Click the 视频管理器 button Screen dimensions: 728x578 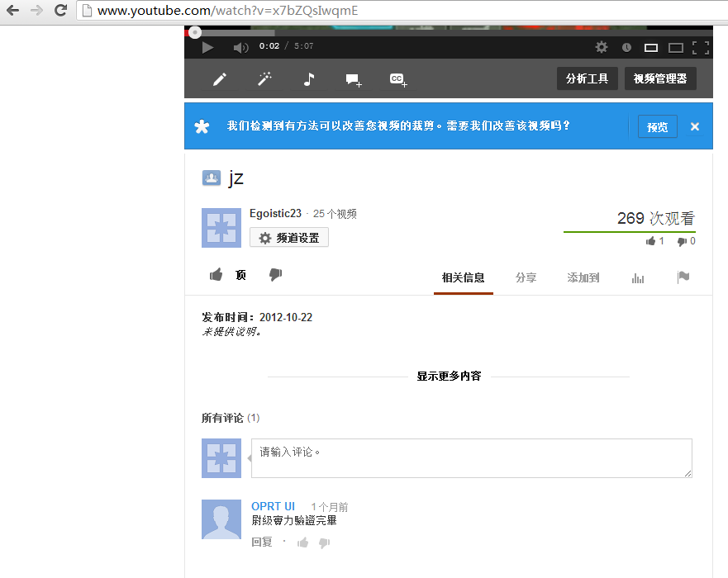pyautogui.click(x=659, y=79)
